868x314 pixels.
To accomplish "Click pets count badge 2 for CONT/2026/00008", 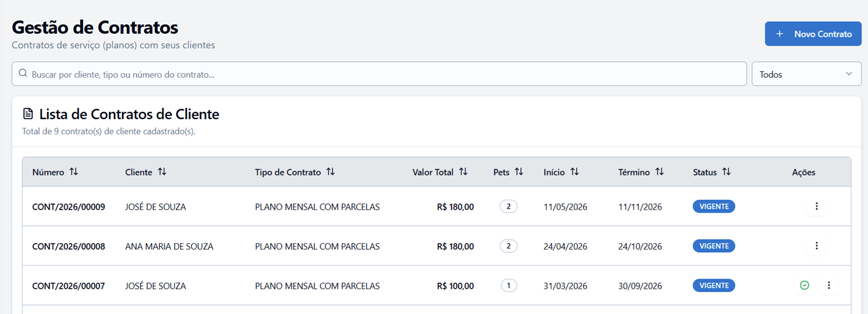I will 508,246.
